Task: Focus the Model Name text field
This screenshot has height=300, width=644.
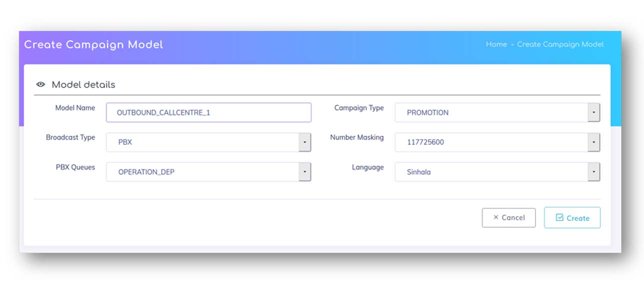Action: [208, 112]
